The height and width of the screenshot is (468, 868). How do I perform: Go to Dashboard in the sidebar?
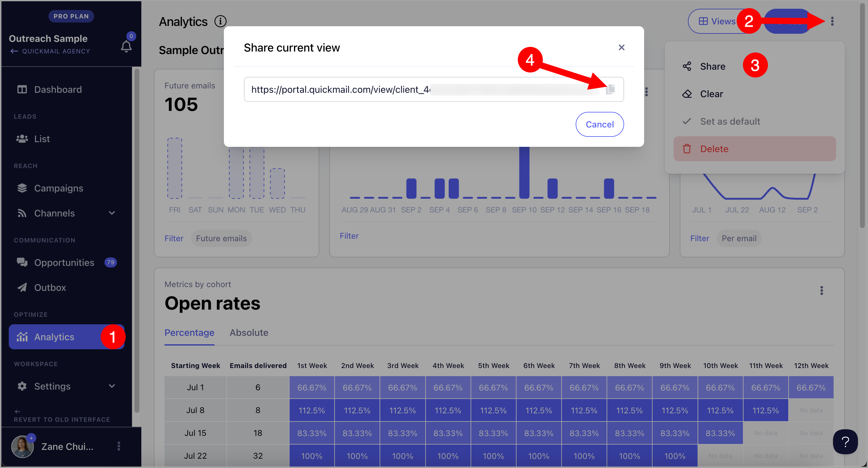tap(67, 90)
